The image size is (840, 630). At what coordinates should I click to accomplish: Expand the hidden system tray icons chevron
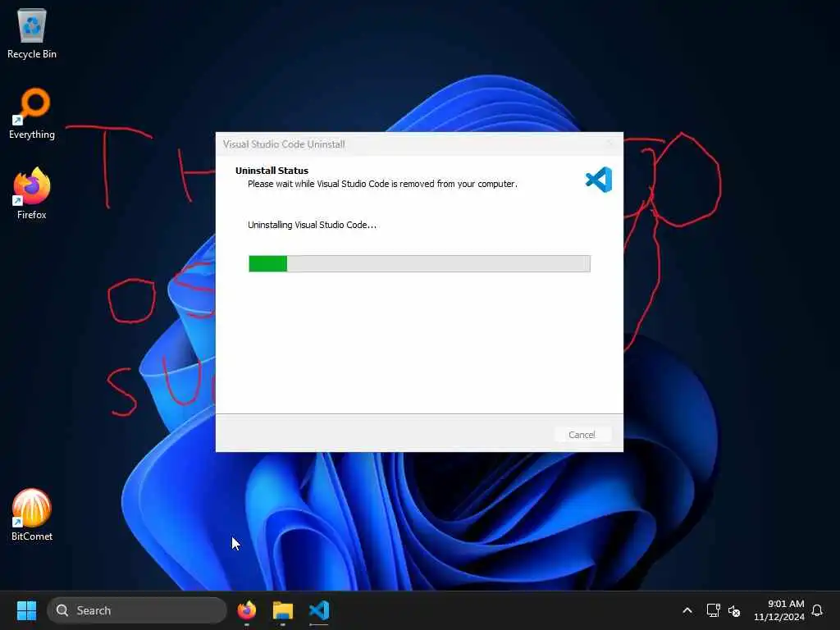coord(687,610)
